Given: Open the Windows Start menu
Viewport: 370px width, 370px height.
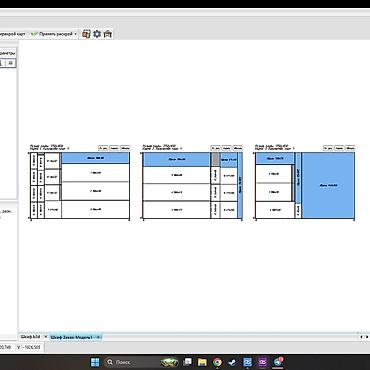Looking at the screenshot, I should tap(95, 362).
